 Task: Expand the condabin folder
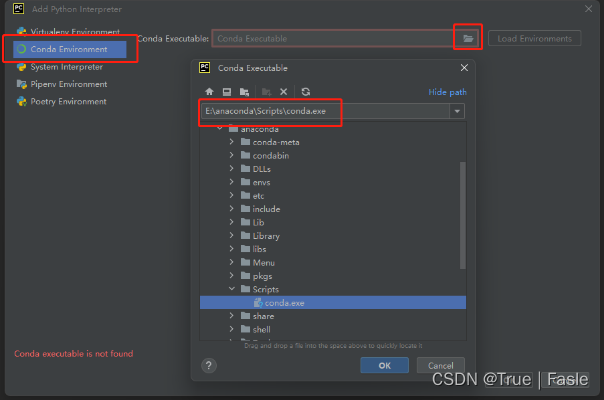point(231,155)
